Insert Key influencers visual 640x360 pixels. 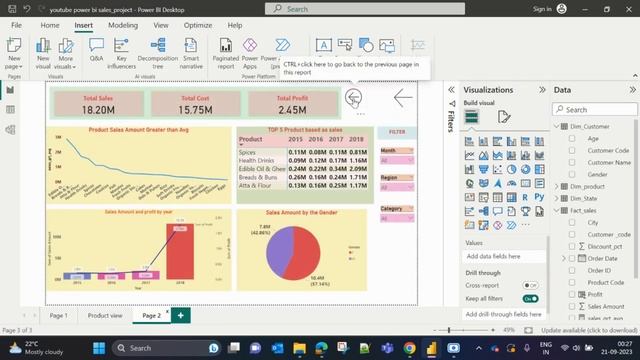121,53
